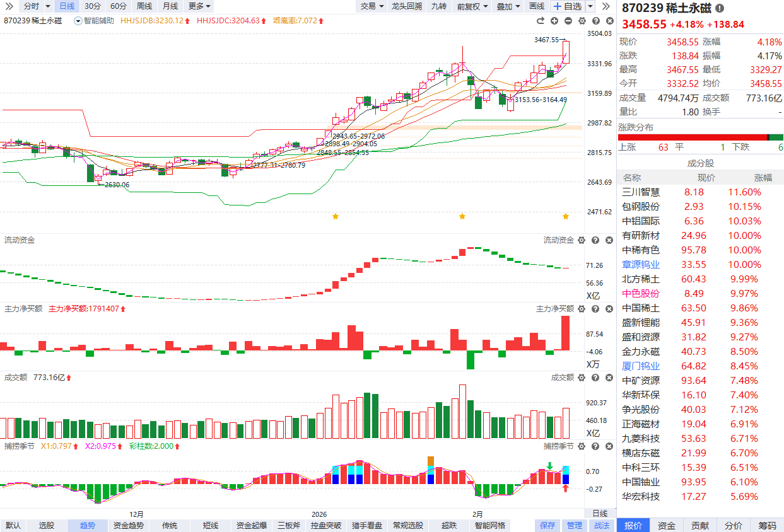
Task: Toggle 九转 indicator overlay
Action: point(438,6)
